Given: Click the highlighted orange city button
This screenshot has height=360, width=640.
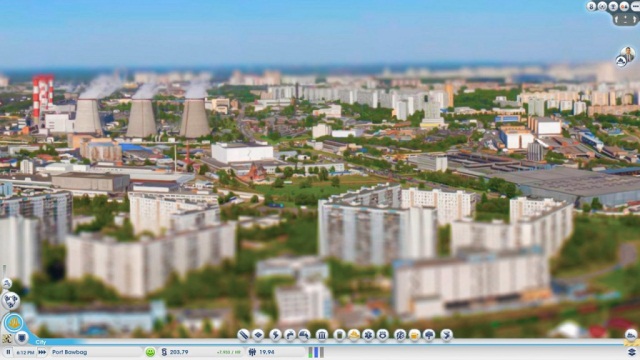Looking at the screenshot, I should tap(13, 323).
